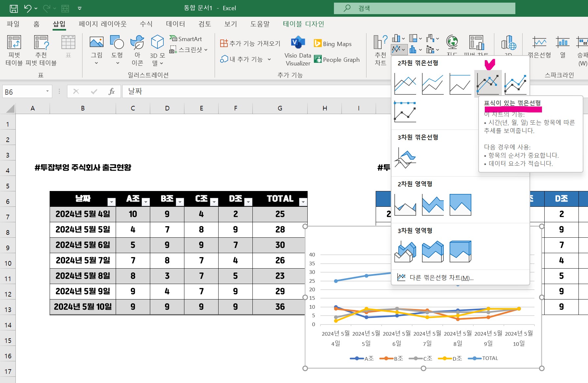Viewport: 588px width, 383px height.
Task: Choose line chart with markers
Action: (x=488, y=84)
